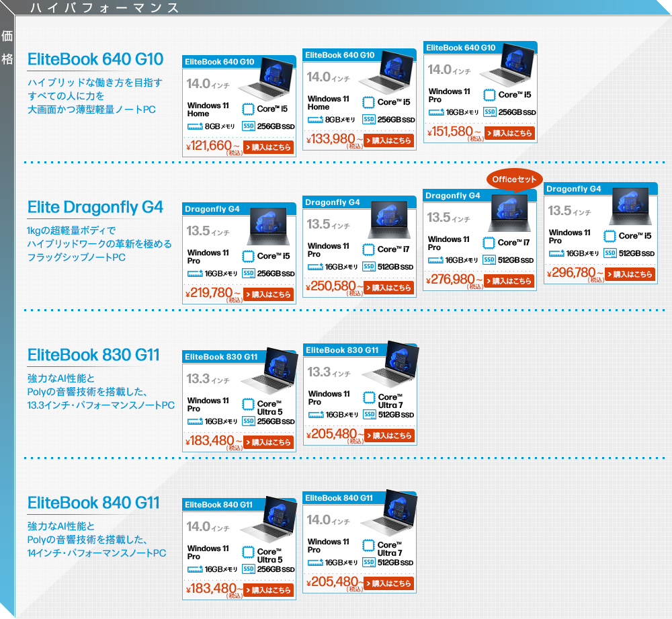The image size is (672, 619).
Task: Click memory icon on ¥205,480 EliteBook 840 card
Action: [315, 563]
